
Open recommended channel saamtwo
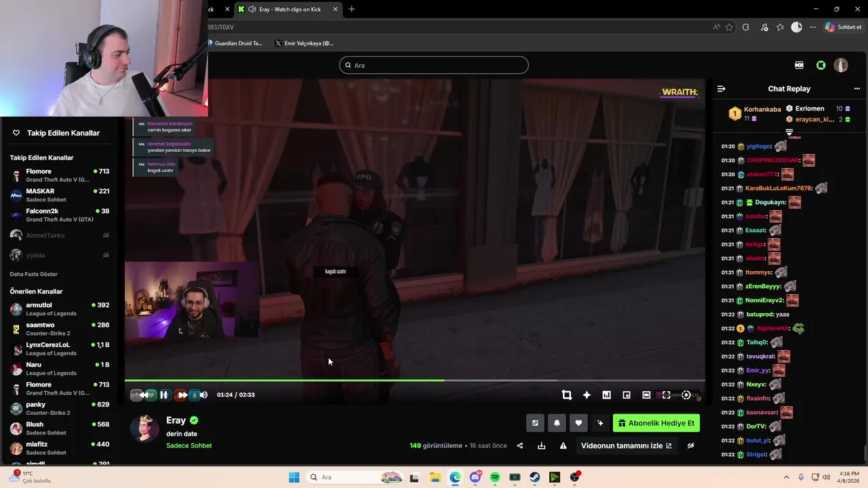point(60,329)
